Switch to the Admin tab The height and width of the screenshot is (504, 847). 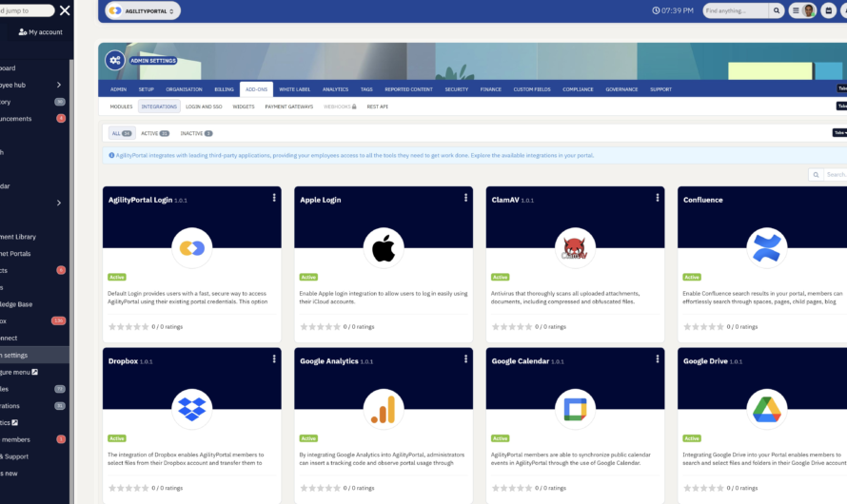[118, 89]
